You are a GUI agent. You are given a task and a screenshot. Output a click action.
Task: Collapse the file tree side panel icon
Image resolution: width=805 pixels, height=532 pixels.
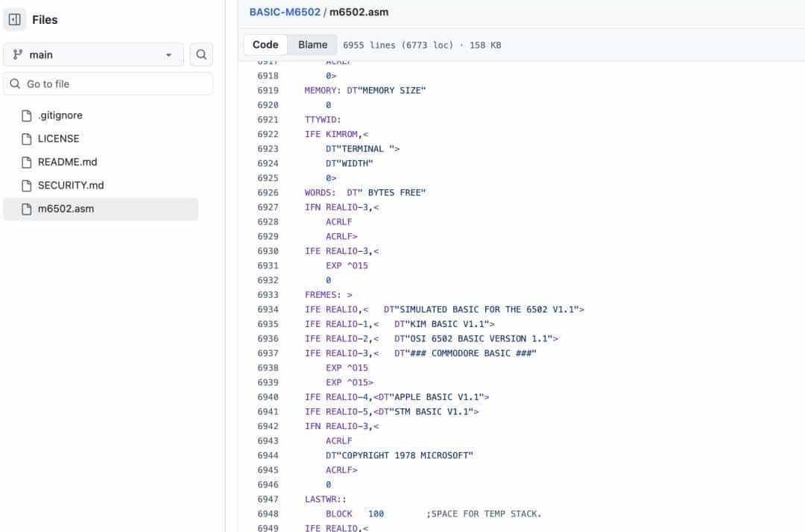(x=15, y=19)
